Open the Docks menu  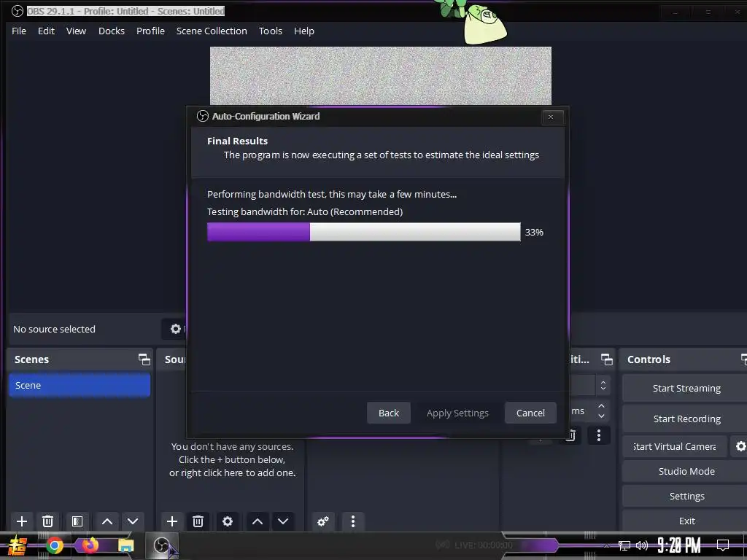click(112, 31)
